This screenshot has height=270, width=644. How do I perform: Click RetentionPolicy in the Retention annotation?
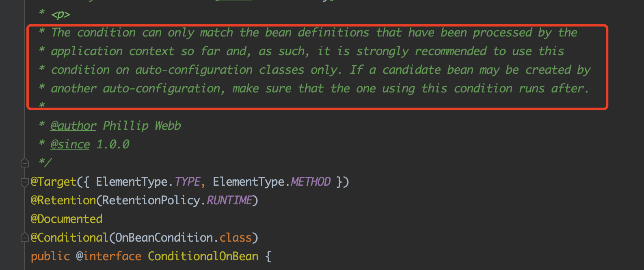[151, 200]
